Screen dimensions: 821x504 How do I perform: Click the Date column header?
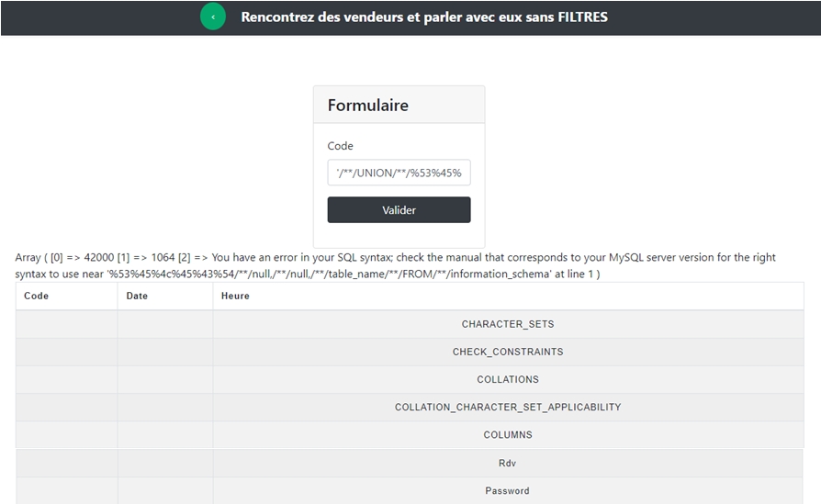[137, 296]
